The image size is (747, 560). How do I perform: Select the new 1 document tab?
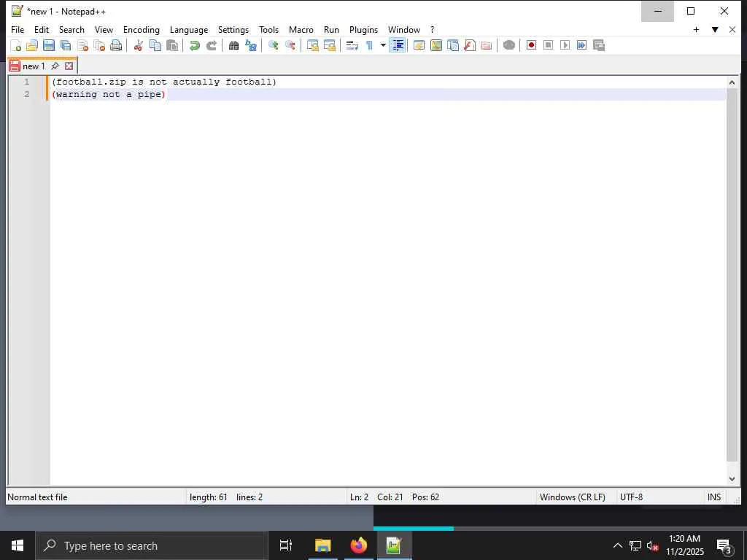coord(34,66)
